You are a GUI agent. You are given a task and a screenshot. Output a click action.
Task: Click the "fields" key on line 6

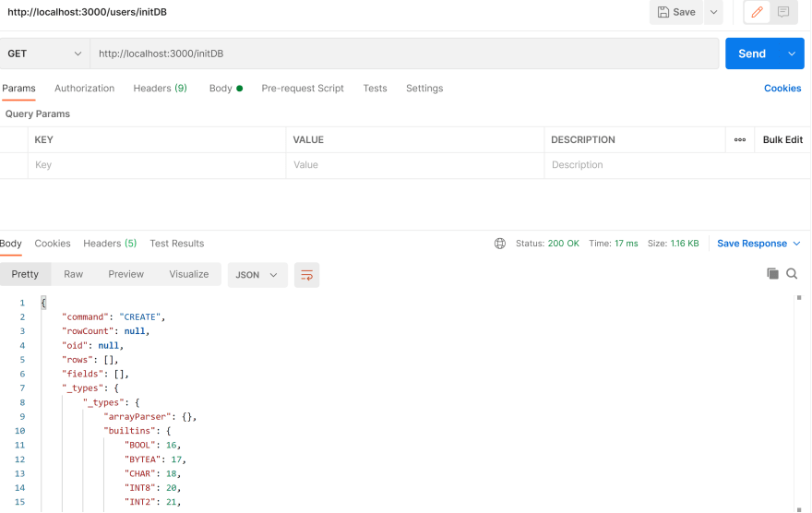pyautogui.click(x=82, y=374)
